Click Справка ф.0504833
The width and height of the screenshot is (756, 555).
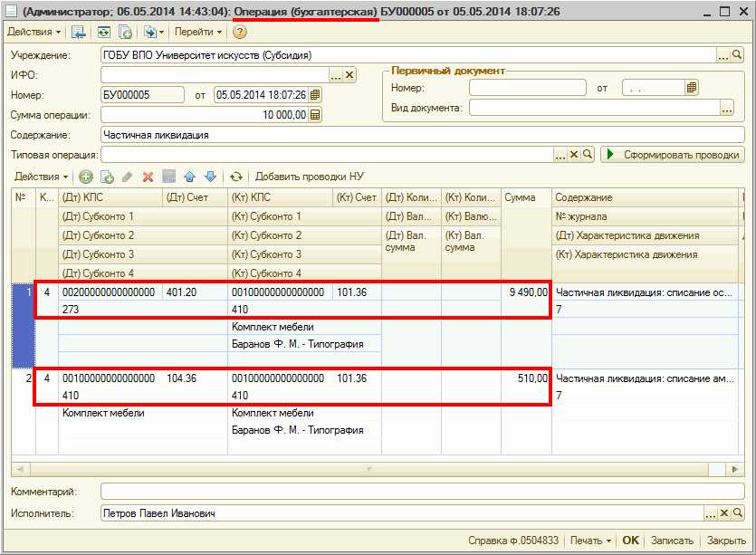tap(513, 541)
